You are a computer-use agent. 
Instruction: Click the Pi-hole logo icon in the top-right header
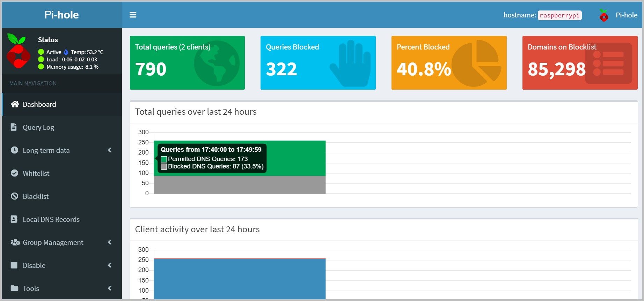pos(603,15)
